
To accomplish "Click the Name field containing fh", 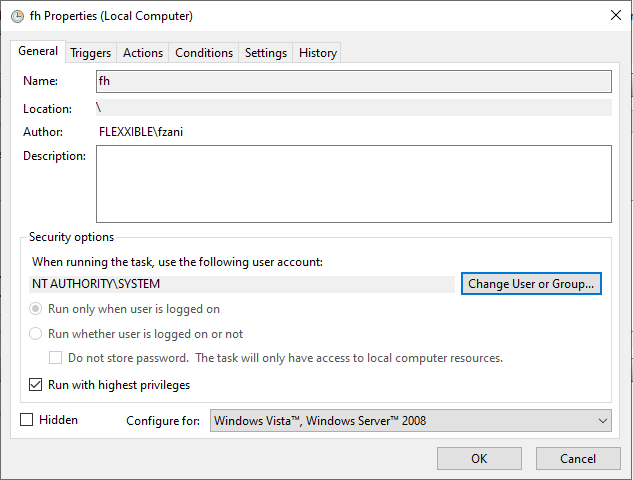I will 354,81.
